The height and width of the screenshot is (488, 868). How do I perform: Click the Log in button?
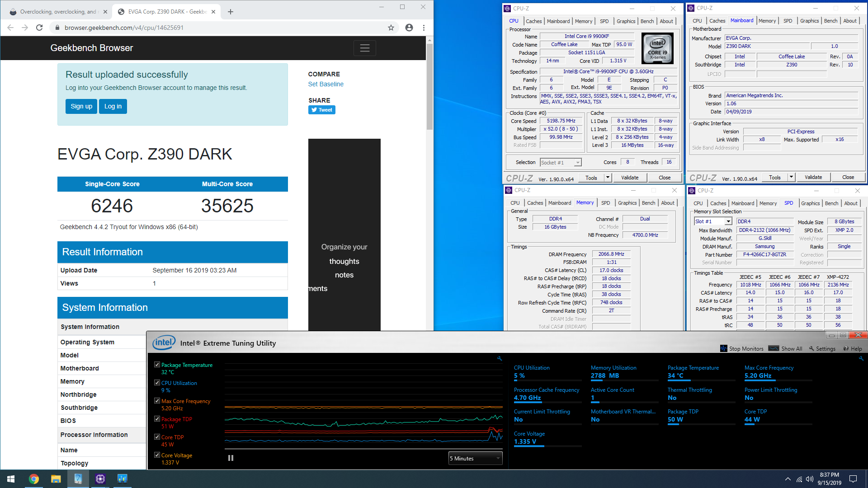click(113, 106)
